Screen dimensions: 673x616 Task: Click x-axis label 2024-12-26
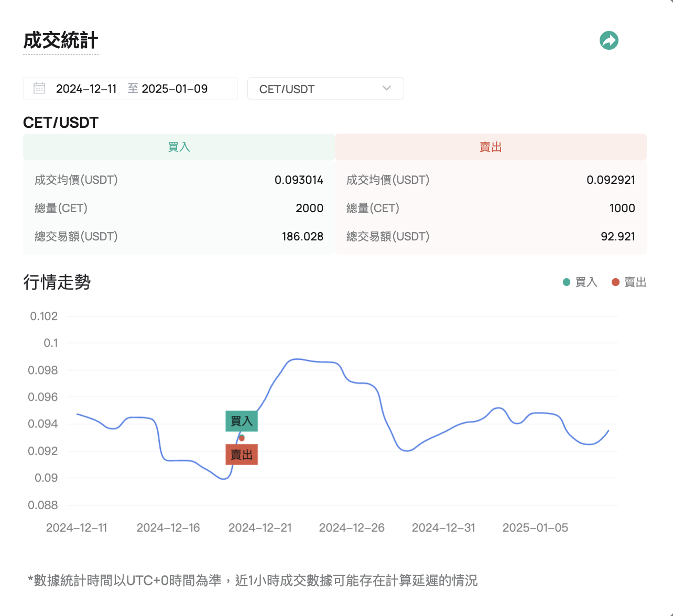tap(352, 528)
